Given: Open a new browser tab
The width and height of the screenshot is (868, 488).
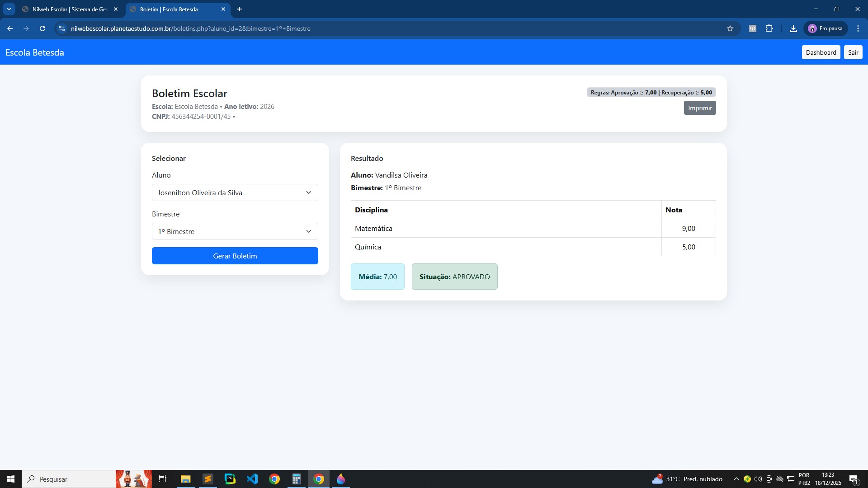Looking at the screenshot, I should pyautogui.click(x=240, y=9).
